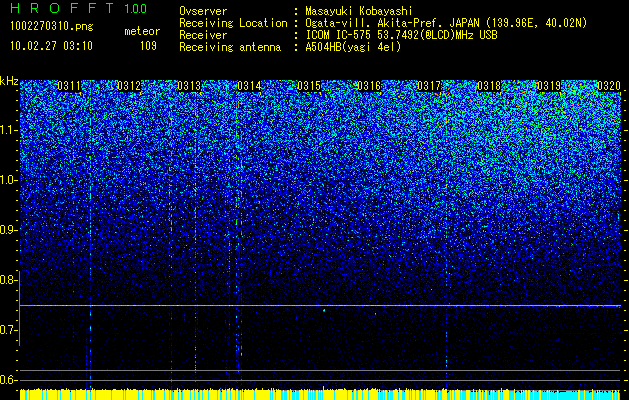This screenshot has height=400, width=629.
Task: Click the HROFFT 1.0.0 title text
Action: point(79,8)
